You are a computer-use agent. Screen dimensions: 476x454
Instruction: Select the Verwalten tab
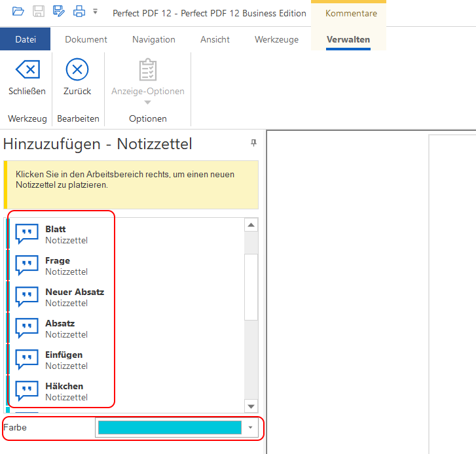tap(348, 39)
